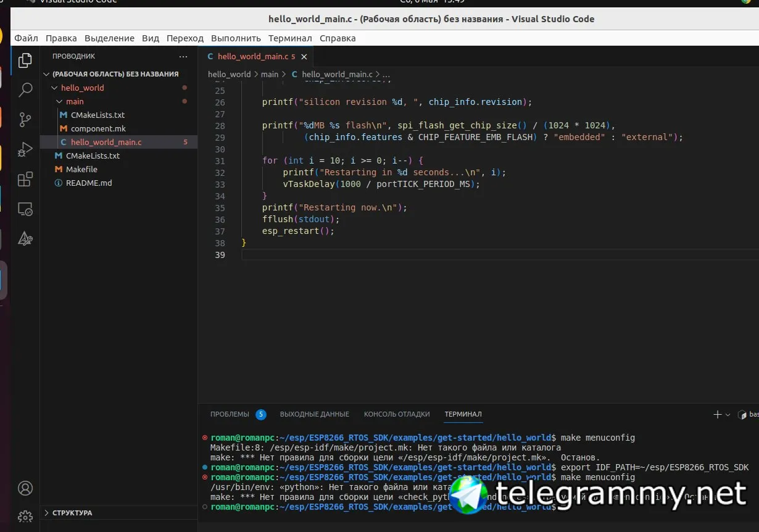The height and width of the screenshot is (532, 759).
Task: Open the Правка menu
Action: click(x=61, y=38)
